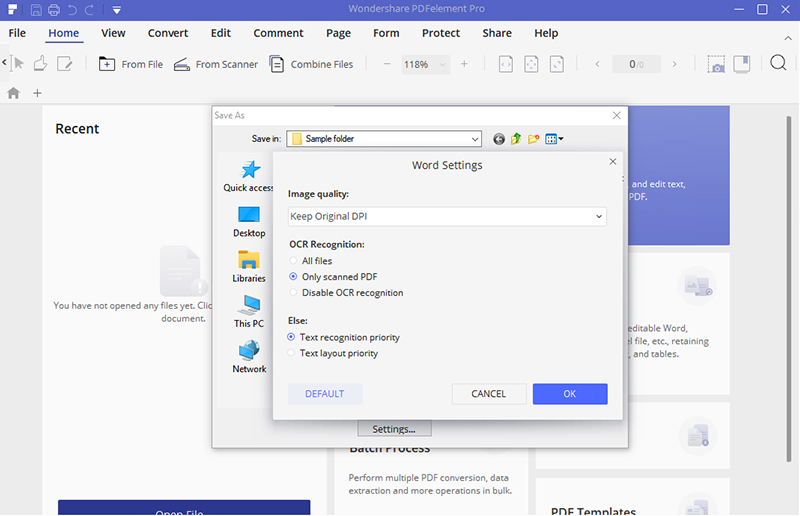Click Quick access in Save As sidebar
The width and height of the screenshot is (800, 516).
pos(248,176)
